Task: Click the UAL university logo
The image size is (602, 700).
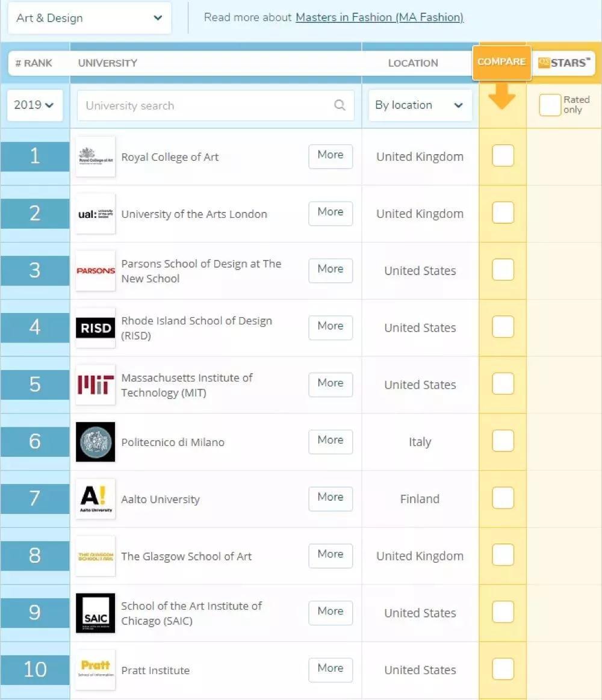Action: 95,214
